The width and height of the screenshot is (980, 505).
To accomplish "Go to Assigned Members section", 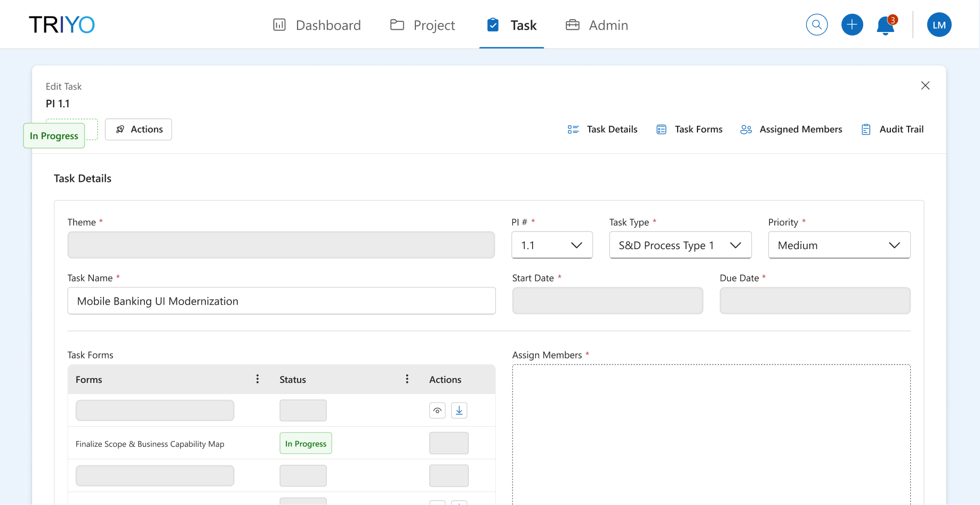I will pos(791,130).
